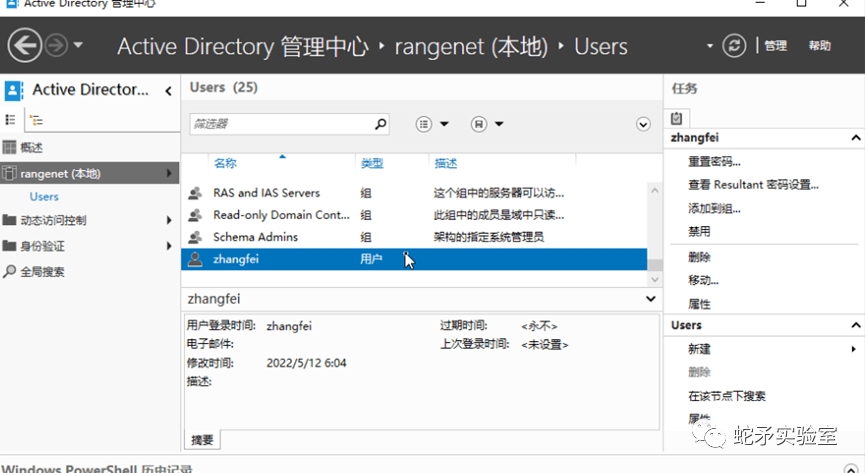Expand 身份验证 submenu arrow

(x=169, y=246)
